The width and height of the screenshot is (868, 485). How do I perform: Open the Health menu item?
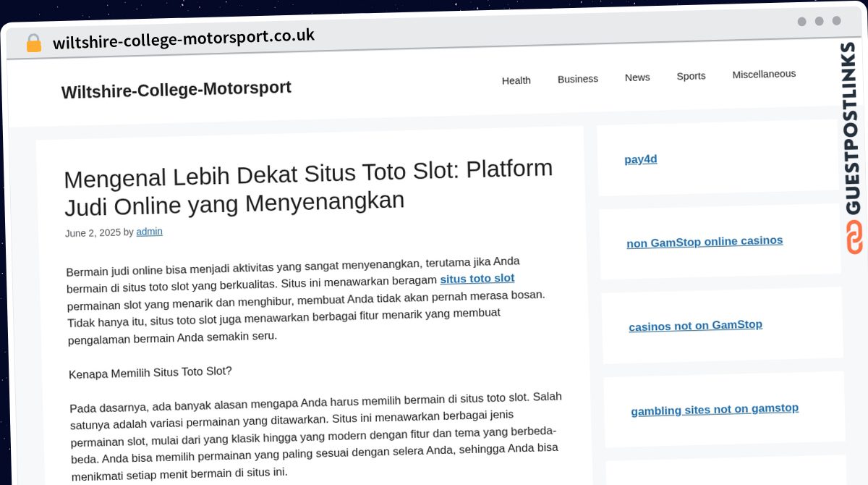tap(516, 80)
